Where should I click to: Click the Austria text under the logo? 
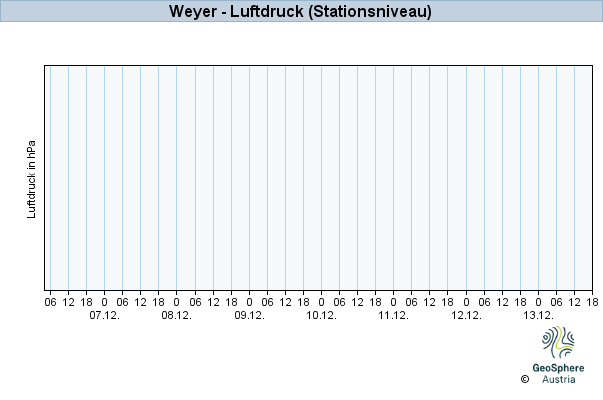tap(558, 380)
